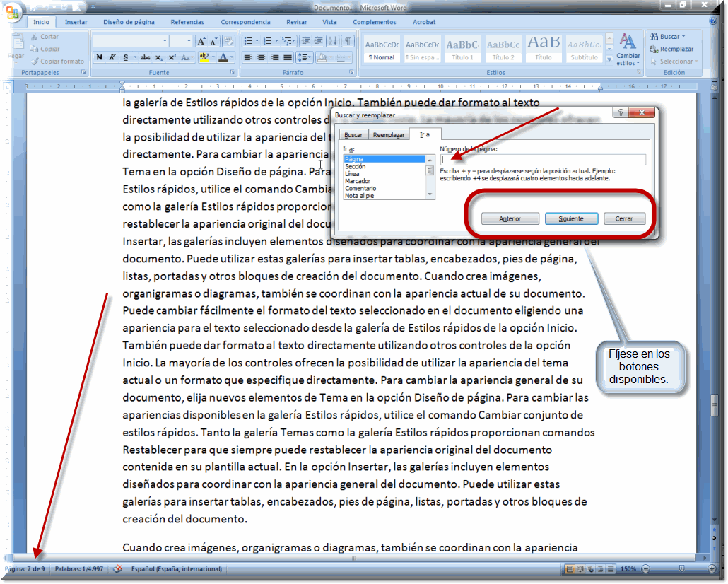Click the Número de la página field
728x584 pixels.
tap(542, 160)
